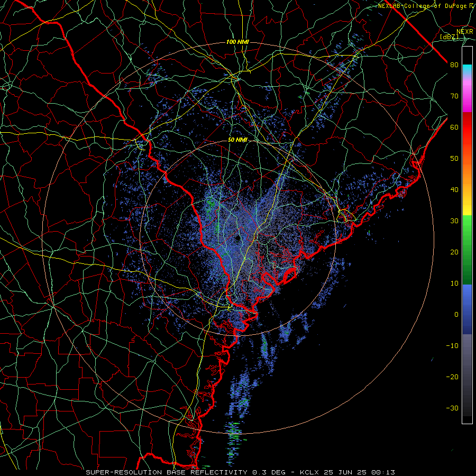Click the black radar site dot at map center
Viewport: 476px width, 476px height.
(x=237, y=239)
